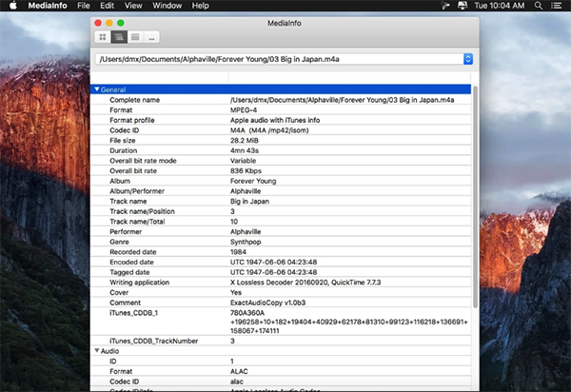Click the menu bar clock Tue 10:04 AM
The width and height of the screenshot is (571, 392).
click(x=500, y=6)
